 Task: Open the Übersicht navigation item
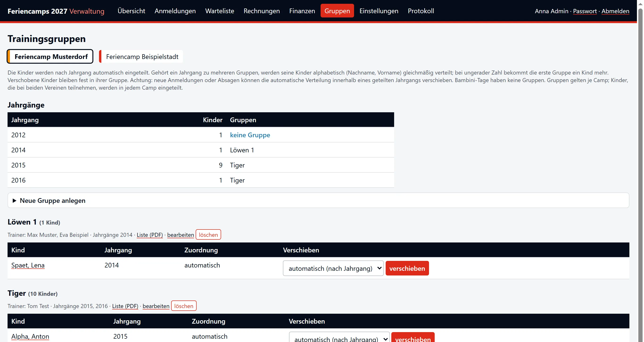click(x=131, y=11)
